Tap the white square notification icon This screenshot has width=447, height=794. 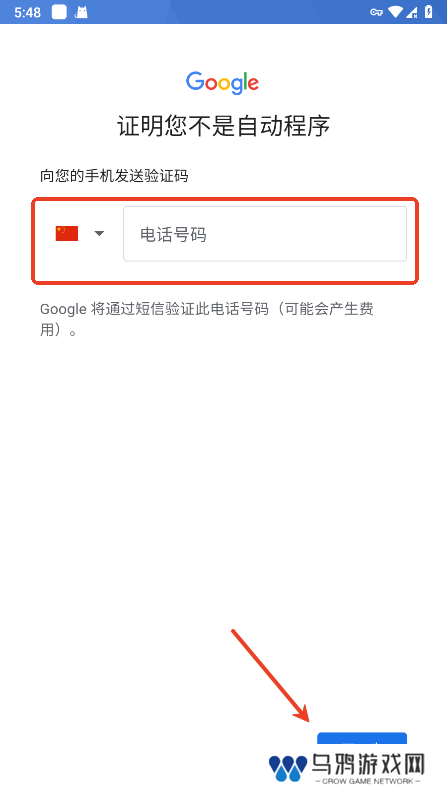pos(59,12)
